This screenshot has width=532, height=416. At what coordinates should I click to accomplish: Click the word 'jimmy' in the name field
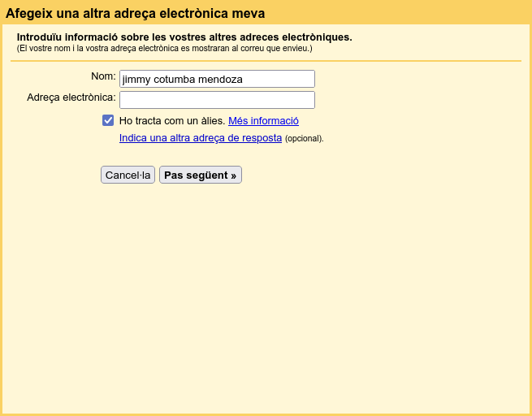point(134,80)
